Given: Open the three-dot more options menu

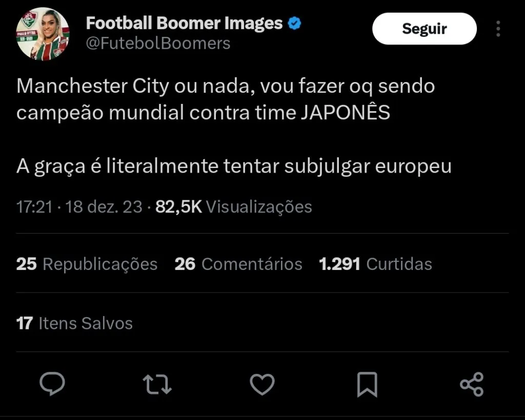Looking at the screenshot, I should (x=498, y=29).
